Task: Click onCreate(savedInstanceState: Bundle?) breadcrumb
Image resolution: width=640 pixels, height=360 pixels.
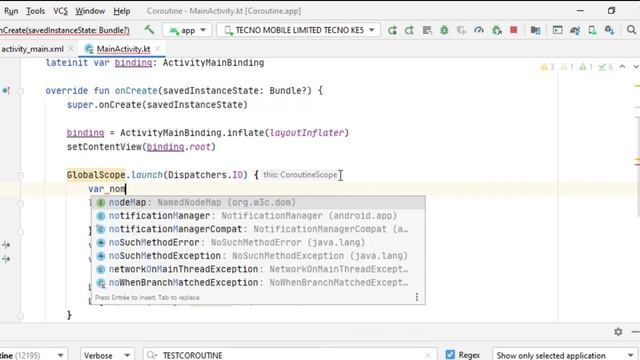Action: point(64,30)
